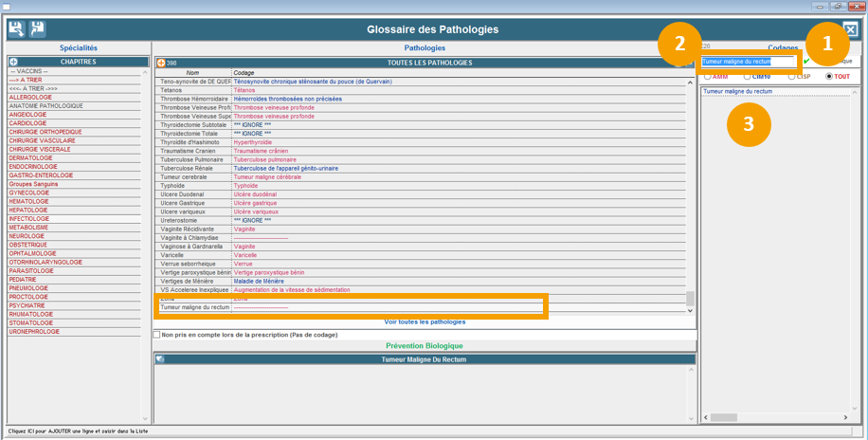The width and height of the screenshot is (868, 440).
Task: Select DERMATOLOGIE in the chapters list
Action: tap(31, 158)
